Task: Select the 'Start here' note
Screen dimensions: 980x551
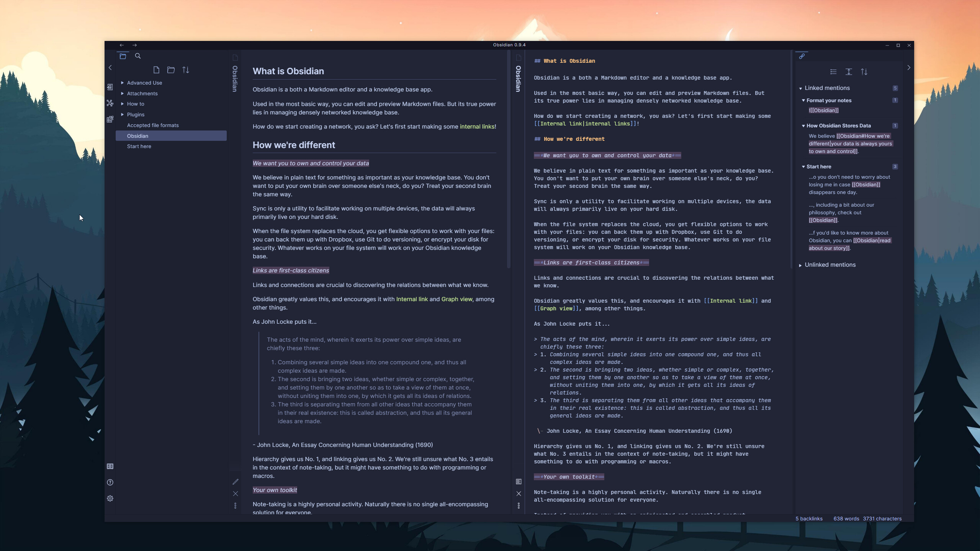Action: [139, 146]
